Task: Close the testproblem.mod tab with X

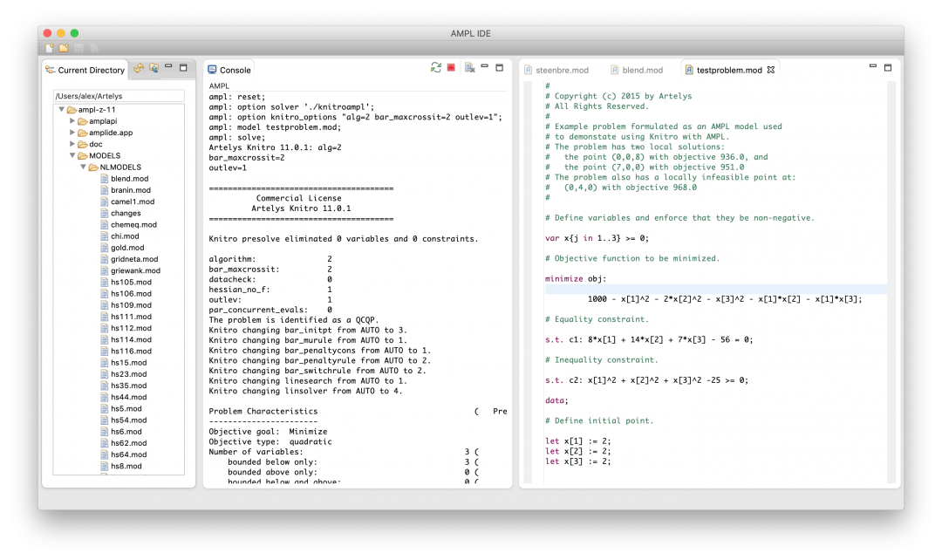Action: (770, 70)
